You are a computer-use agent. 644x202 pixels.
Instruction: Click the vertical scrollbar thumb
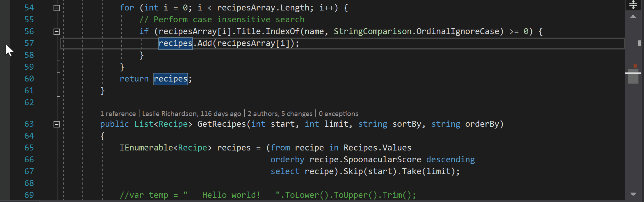[x=633, y=77]
